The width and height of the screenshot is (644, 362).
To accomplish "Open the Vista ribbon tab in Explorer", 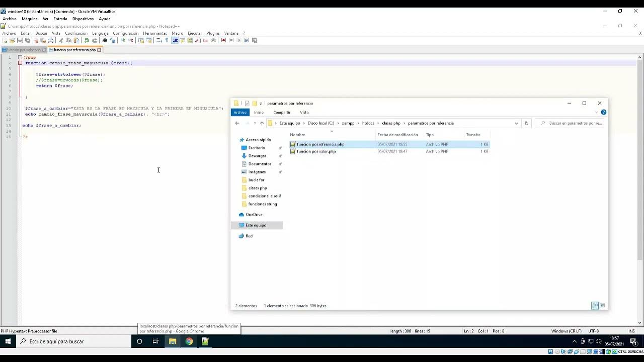I will click(304, 113).
